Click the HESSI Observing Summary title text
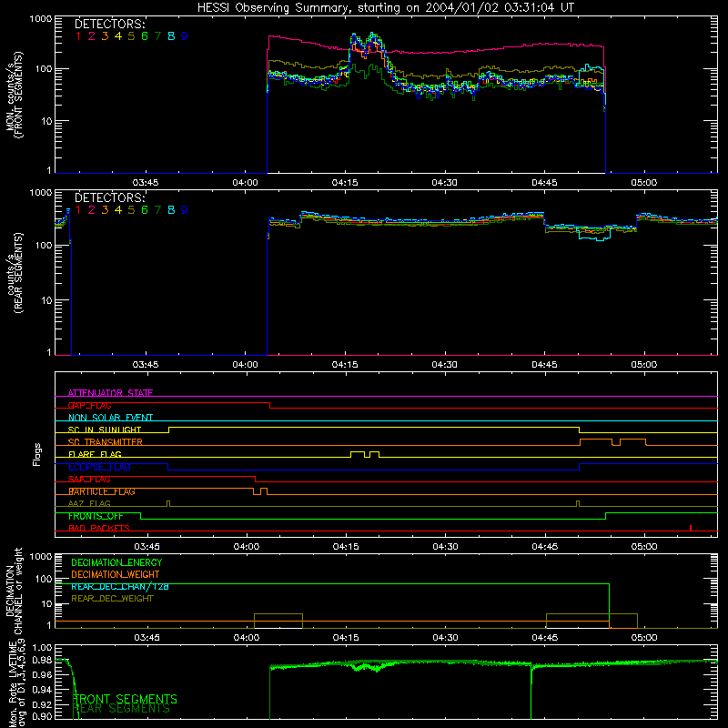 (x=385, y=7)
